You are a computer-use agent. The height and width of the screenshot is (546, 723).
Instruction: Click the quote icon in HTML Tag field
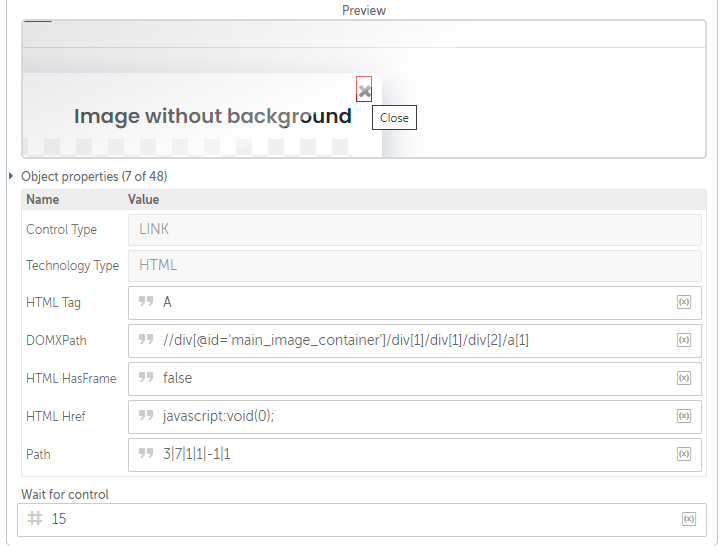[x=146, y=302]
